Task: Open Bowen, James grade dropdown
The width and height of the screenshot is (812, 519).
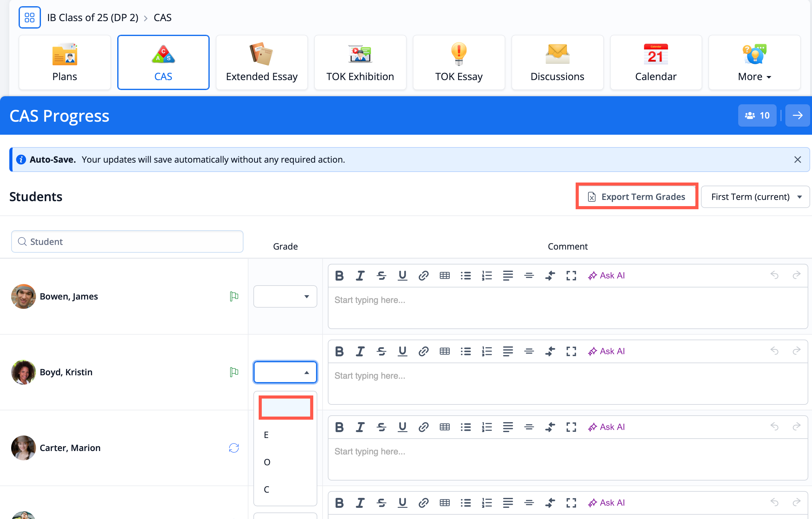Action: click(x=285, y=297)
